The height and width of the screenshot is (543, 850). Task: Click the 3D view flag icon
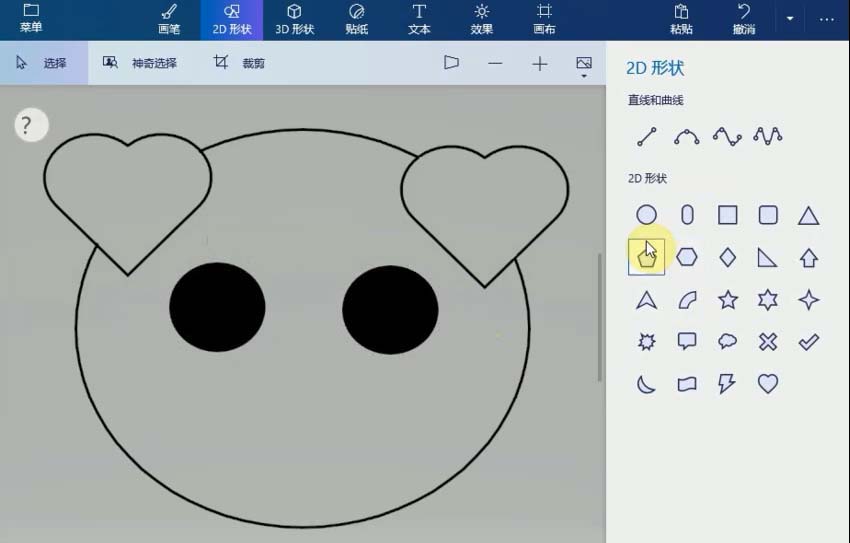coord(451,63)
